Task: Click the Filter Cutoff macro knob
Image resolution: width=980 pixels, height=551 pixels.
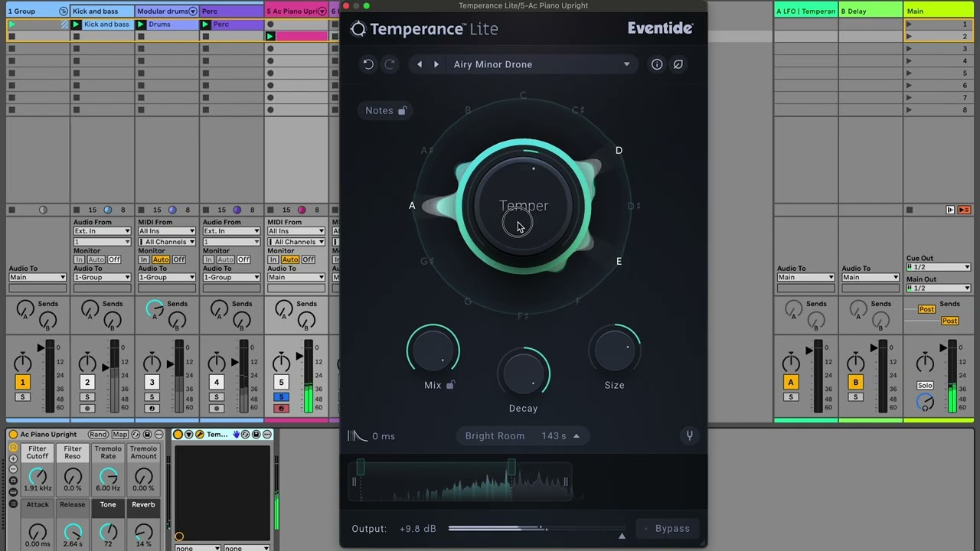Action: click(38, 476)
